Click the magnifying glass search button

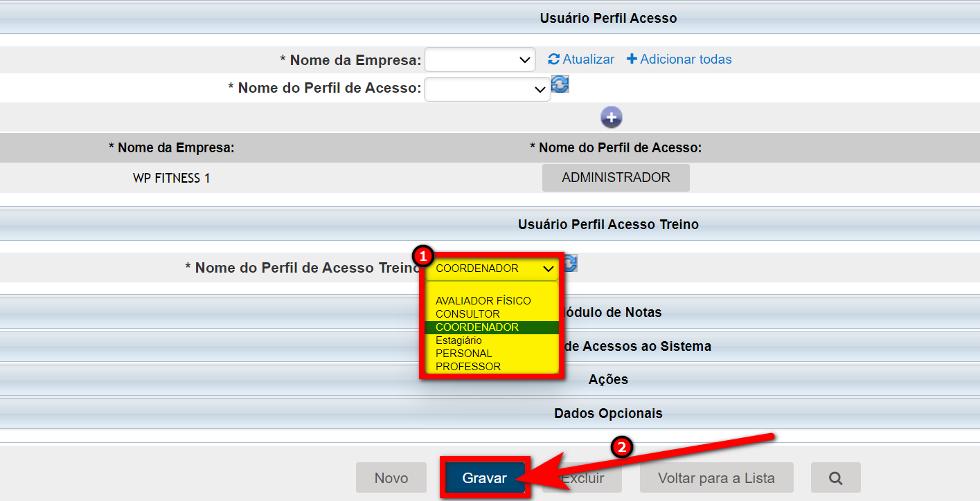836,477
